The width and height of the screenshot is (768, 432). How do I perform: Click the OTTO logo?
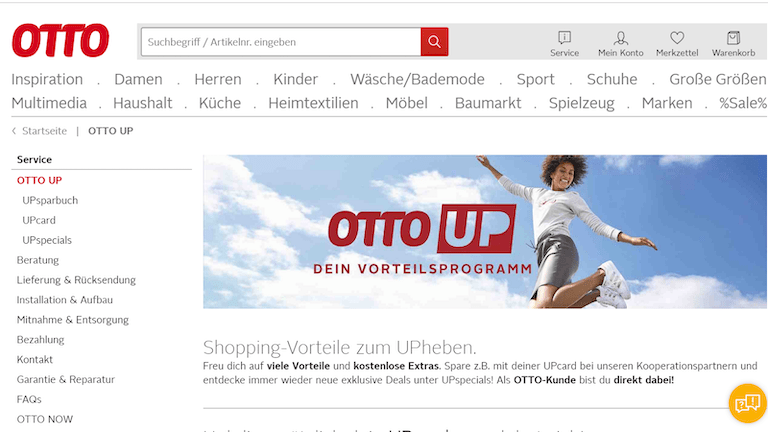point(60,40)
